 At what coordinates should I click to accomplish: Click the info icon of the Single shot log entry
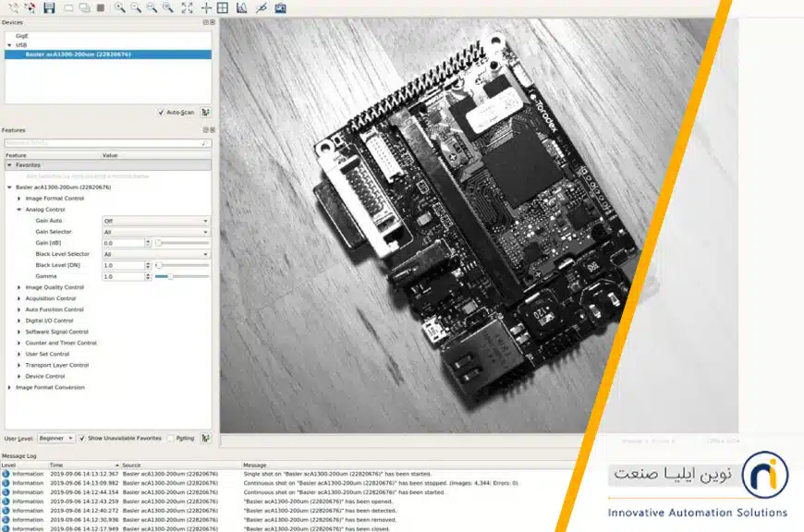pyautogui.click(x=6, y=474)
